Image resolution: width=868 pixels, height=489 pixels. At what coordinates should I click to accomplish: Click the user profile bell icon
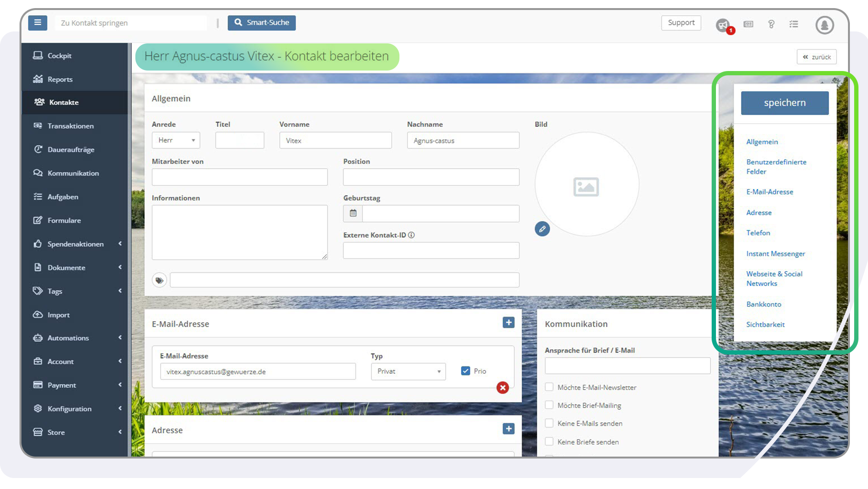[824, 25]
